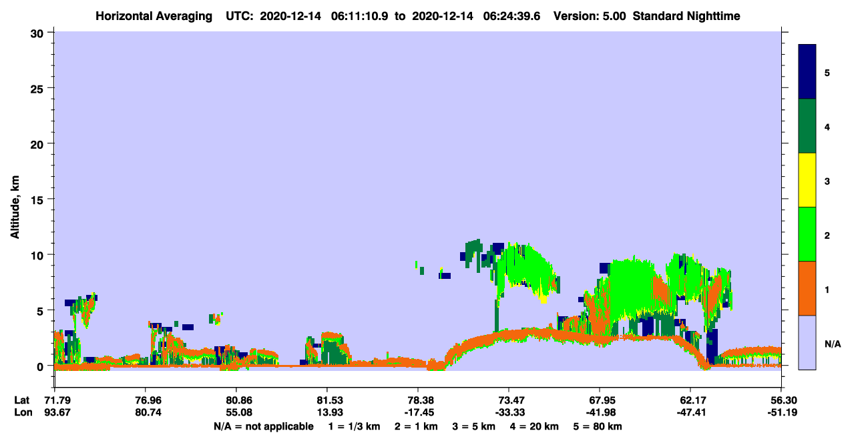This screenshot has width=868, height=445.
Task: Click the yellow colorbar segment labeled 3
Action: click(x=807, y=180)
